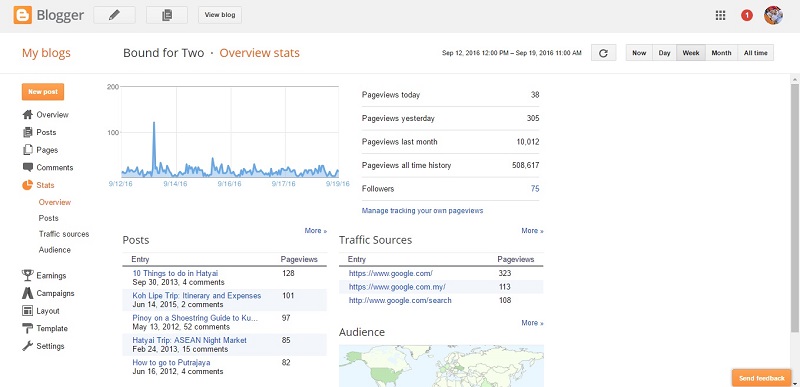800x387 pixels.
Task: Refresh stats with the reload icon
Action: tap(604, 53)
